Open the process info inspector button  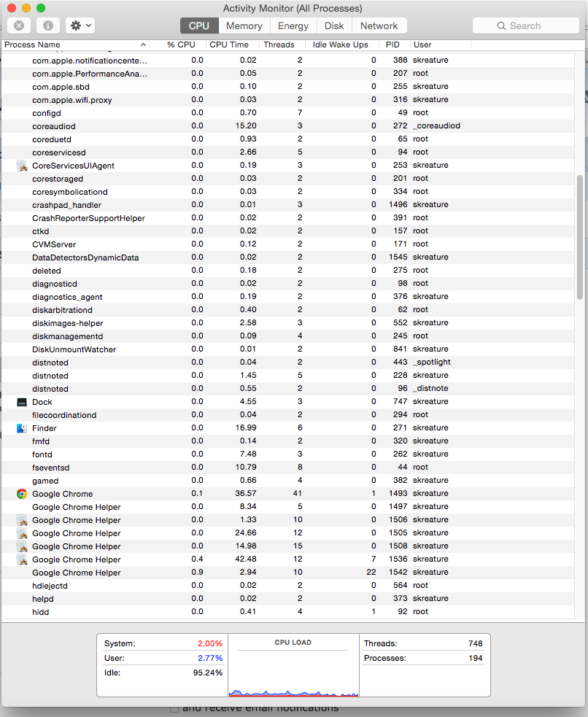coord(48,26)
